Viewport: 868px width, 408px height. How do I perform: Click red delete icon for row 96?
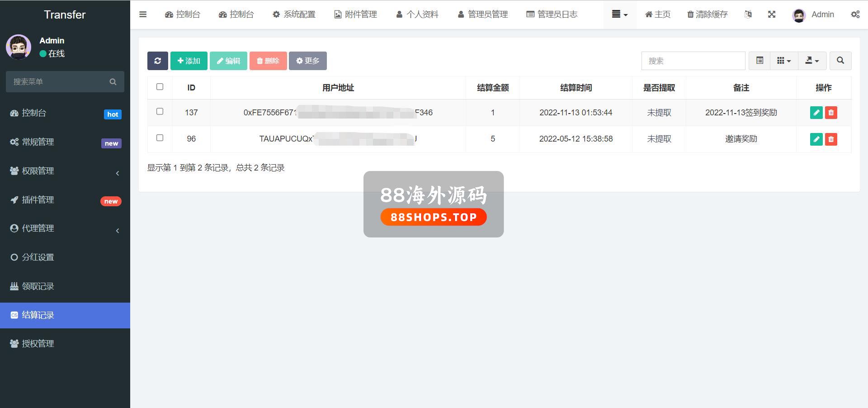pos(831,139)
